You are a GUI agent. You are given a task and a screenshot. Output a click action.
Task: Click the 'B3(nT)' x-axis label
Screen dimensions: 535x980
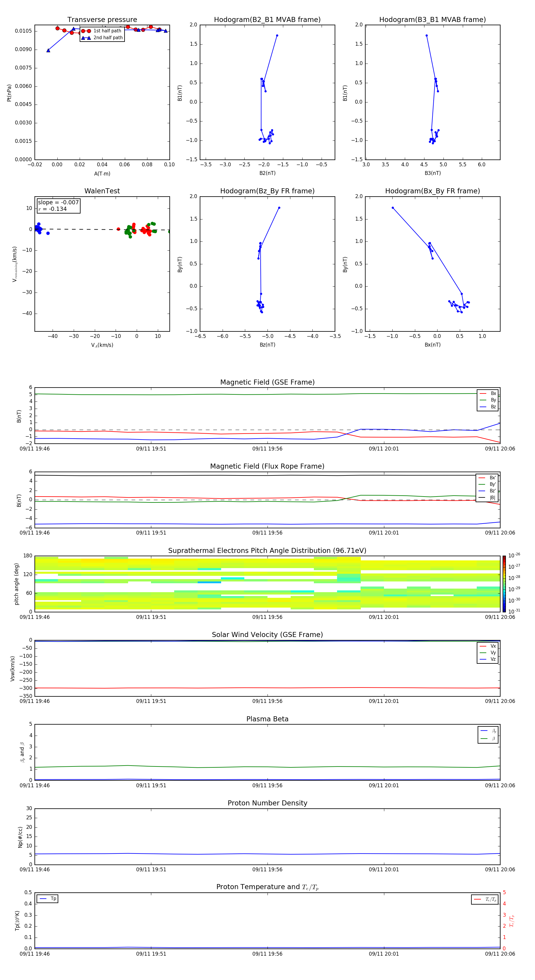click(x=432, y=173)
